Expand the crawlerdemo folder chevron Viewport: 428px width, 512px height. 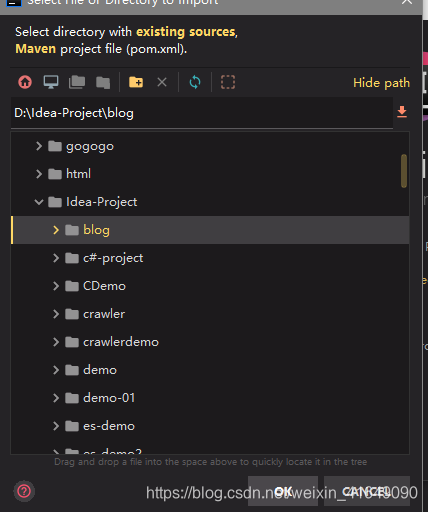pos(56,342)
